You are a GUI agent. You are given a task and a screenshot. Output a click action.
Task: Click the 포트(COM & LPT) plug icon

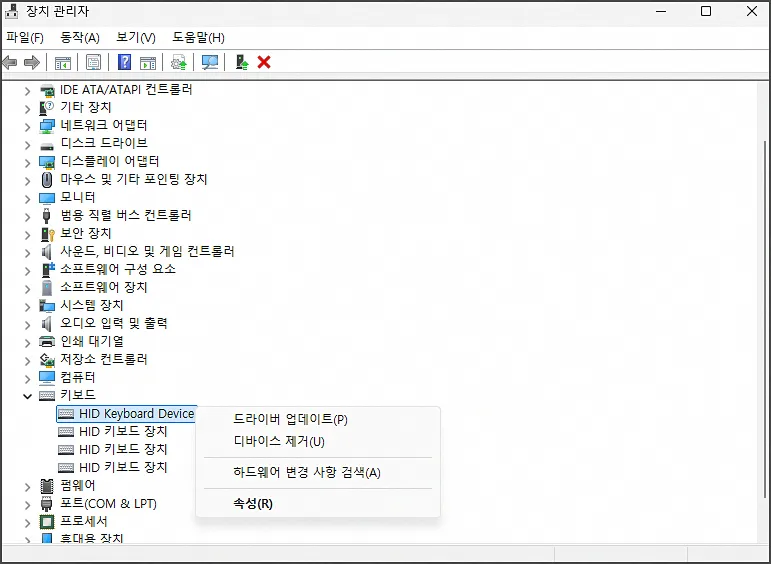47,504
